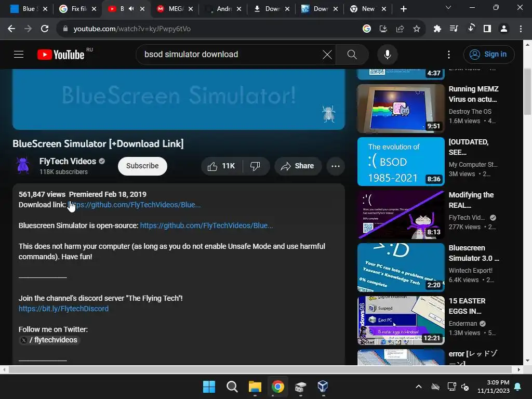This screenshot has width=532, height=399.
Task: Open Running MEMZ Virus video thumbnail
Action: [401, 109]
